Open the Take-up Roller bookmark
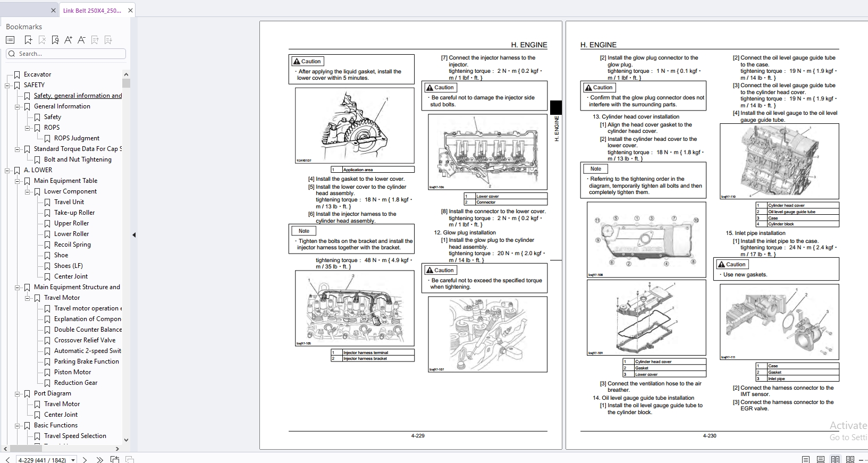The height and width of the screenshot is (463, 868). tap(74, 213)
